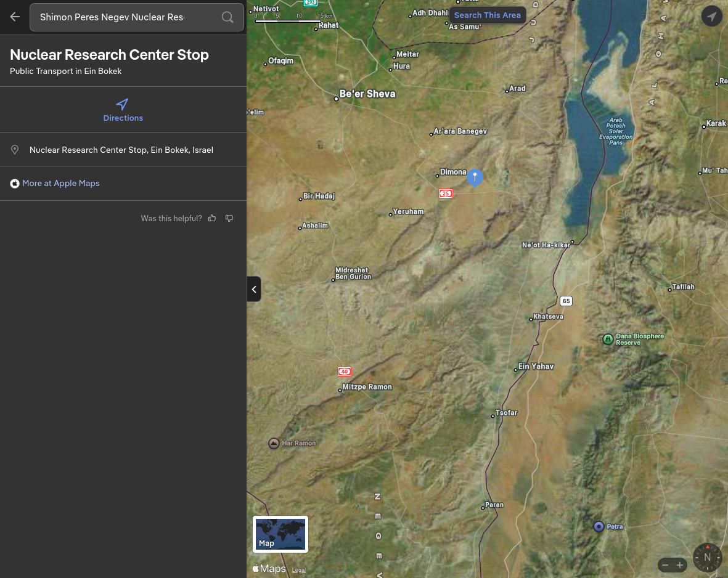
Task: Click the Be'er Sheva city label
Action: pyautogui.click(x=367, y=94)
